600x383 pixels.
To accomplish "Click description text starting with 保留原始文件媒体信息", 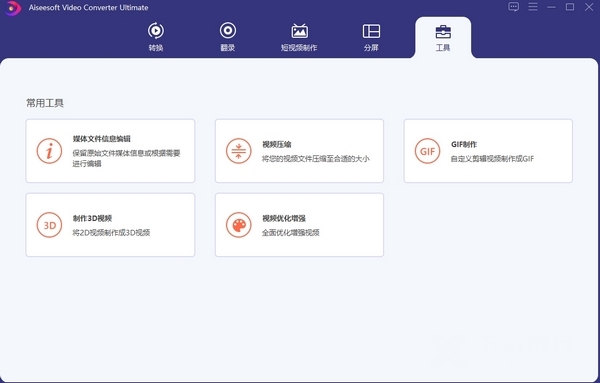I will point(126,158).
